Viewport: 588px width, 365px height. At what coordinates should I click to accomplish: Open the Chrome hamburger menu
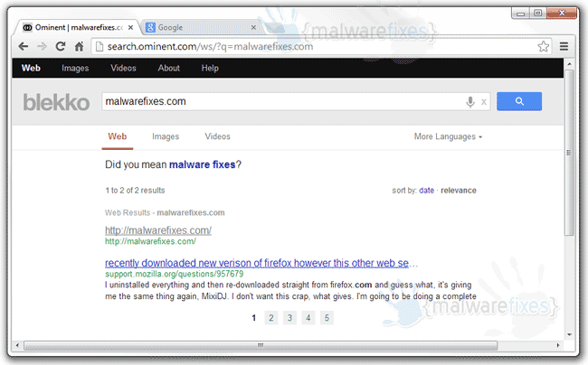tap(564, 46)
